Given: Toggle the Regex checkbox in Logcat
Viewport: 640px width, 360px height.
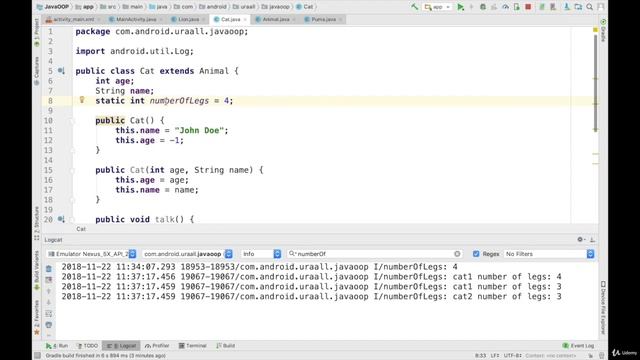Looking at the screenshot, I should (476, 254).
